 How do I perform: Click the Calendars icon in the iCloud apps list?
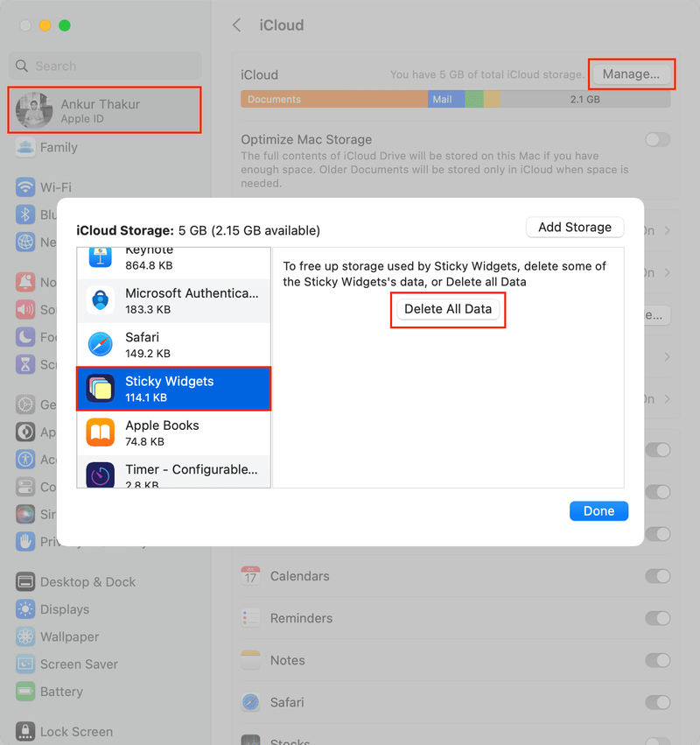point(250,576)
